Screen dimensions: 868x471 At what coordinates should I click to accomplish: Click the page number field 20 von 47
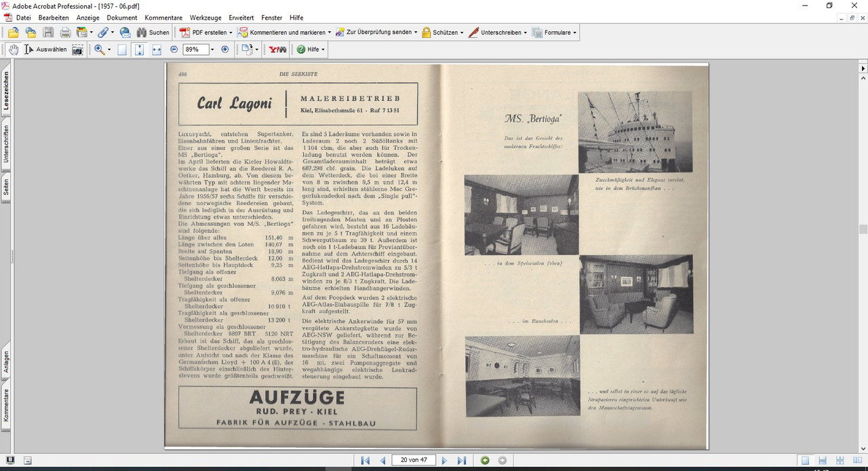tap(413, 460)
